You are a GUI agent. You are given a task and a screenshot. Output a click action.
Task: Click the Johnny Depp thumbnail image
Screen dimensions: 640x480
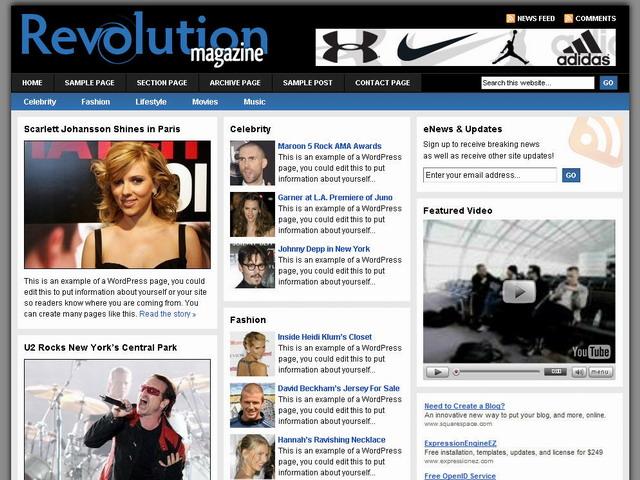252,265
